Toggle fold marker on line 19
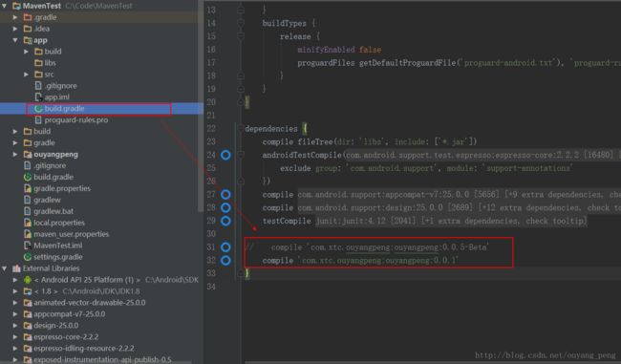This screenshot has height=364, width=621. pos(241,89)
